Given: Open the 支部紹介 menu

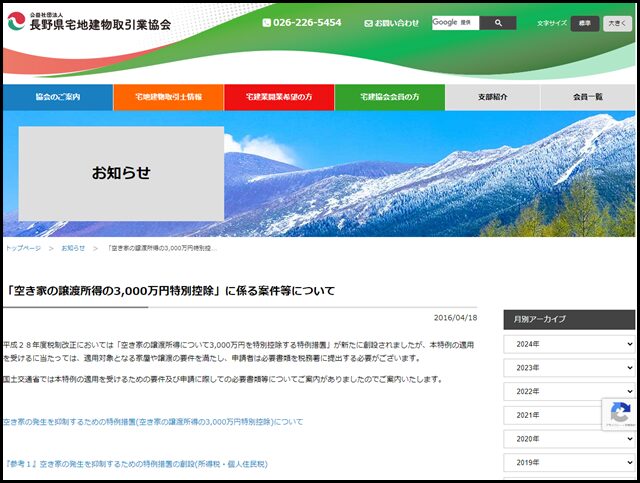Looking at the screenshot, I should [493, 97].
